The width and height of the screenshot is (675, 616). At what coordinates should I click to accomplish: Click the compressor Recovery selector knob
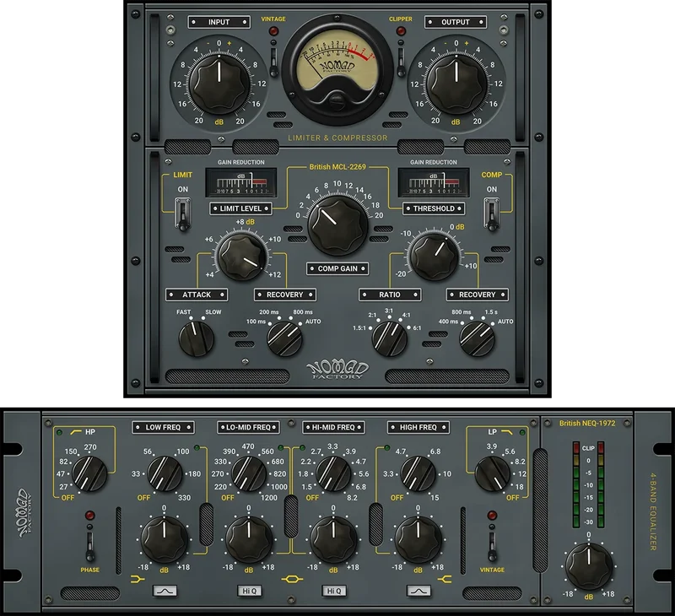point(477,338)
